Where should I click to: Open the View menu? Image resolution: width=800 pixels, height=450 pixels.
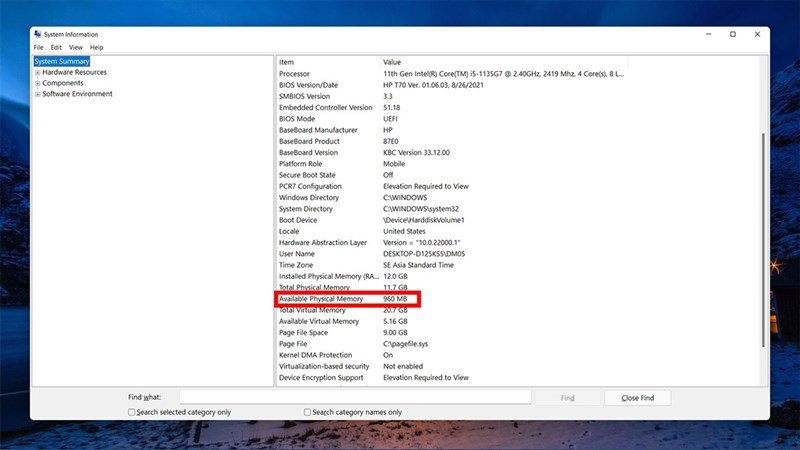point(75,47)
